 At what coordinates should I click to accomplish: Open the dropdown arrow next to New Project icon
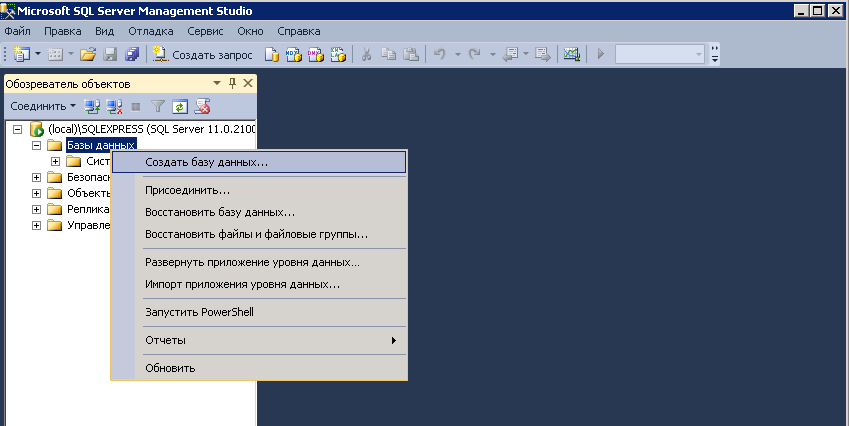[38, 54]
